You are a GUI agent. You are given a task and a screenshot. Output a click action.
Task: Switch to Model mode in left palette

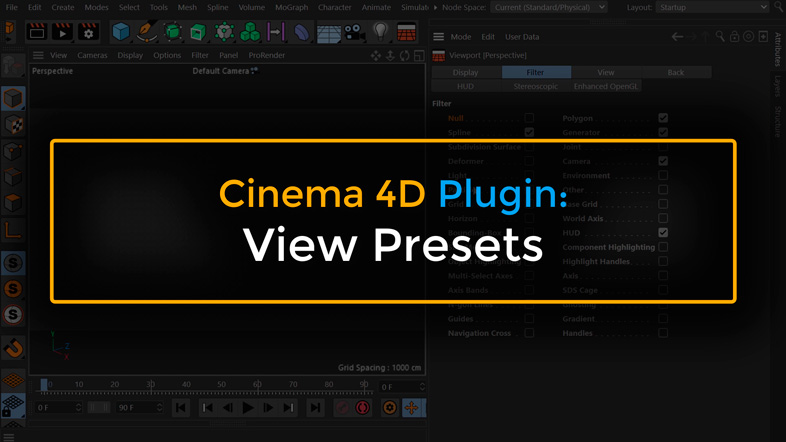(x=13, y=98)
